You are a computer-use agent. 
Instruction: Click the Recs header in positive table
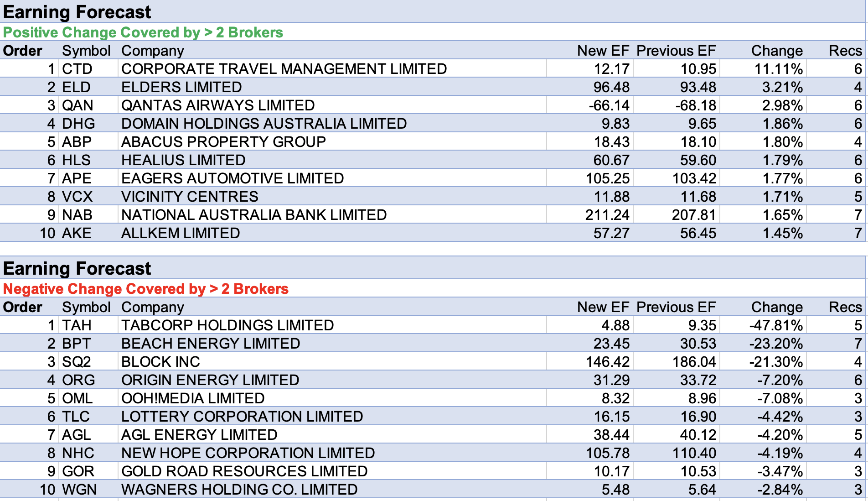click(845, 51)
